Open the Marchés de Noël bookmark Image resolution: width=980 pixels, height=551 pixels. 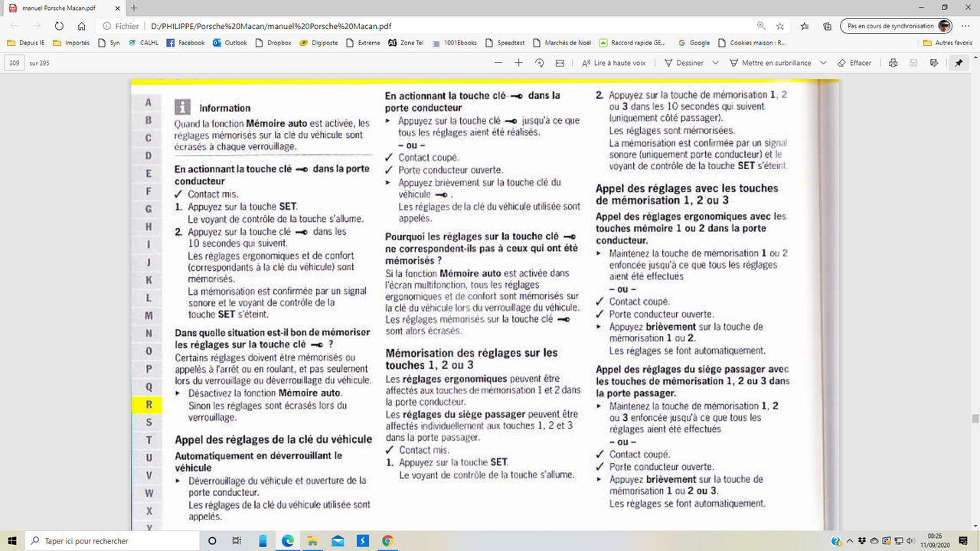[x=562, y=43]
